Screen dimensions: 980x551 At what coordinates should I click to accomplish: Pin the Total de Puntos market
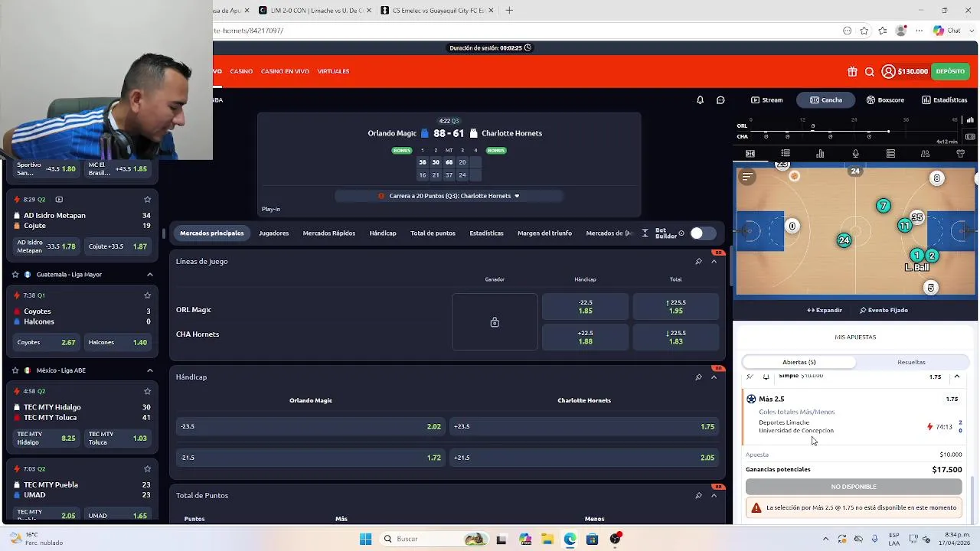pyautogui.click(x=698, y=495)
